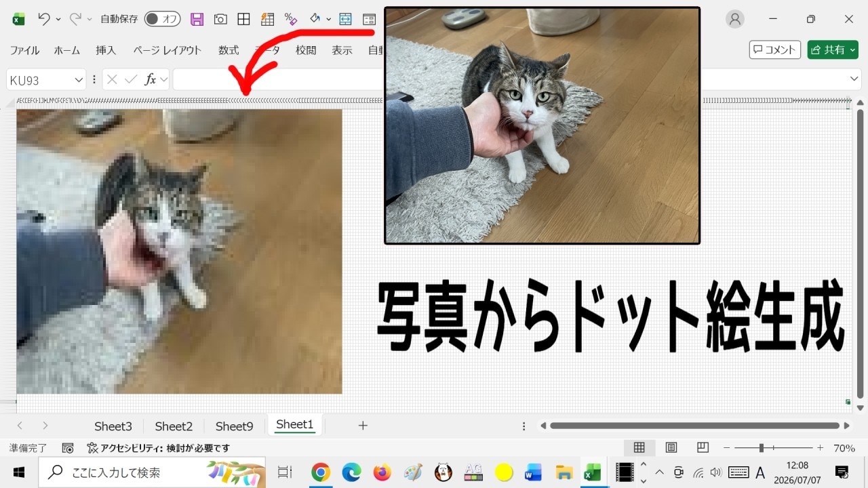Screen dimensions: 868x488
Task: Click the 70% zoom level text
Action: 844,448
